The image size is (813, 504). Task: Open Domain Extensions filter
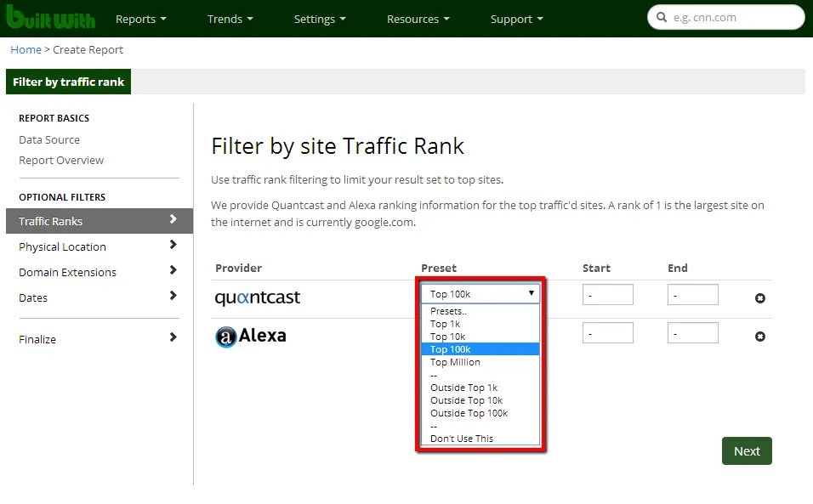click(67, 272)
